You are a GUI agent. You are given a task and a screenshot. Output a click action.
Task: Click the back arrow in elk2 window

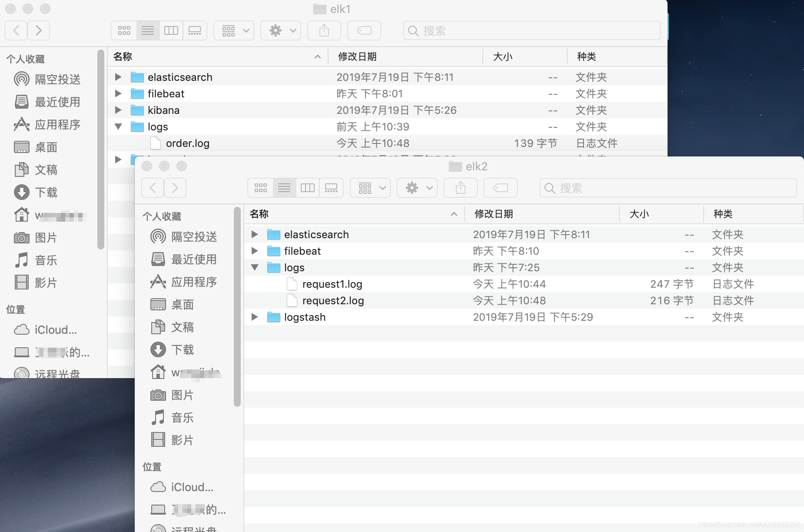coord(153,188)
